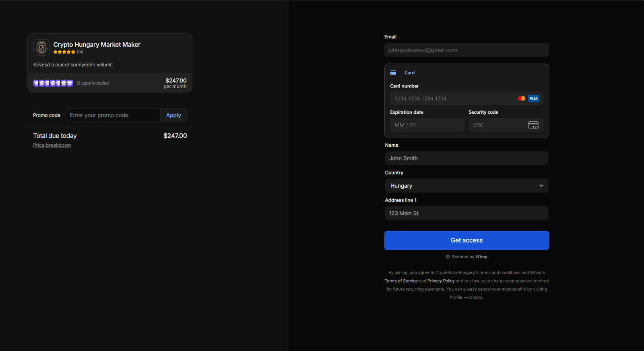Screen dimensions: 644x351
Task: Open Whop's Terms of Service link
Action: 401,281
